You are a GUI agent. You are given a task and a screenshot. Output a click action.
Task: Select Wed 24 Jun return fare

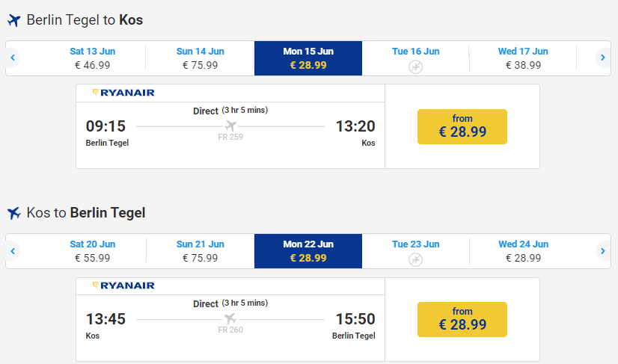point(523,251)
